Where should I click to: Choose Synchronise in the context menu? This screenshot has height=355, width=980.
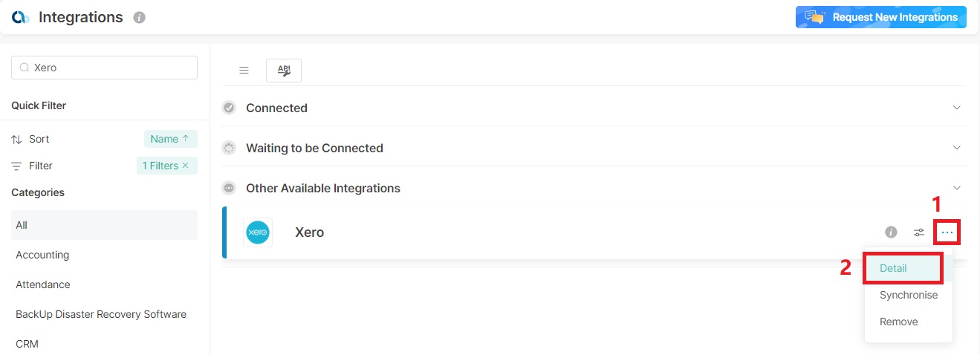[908, 295]
